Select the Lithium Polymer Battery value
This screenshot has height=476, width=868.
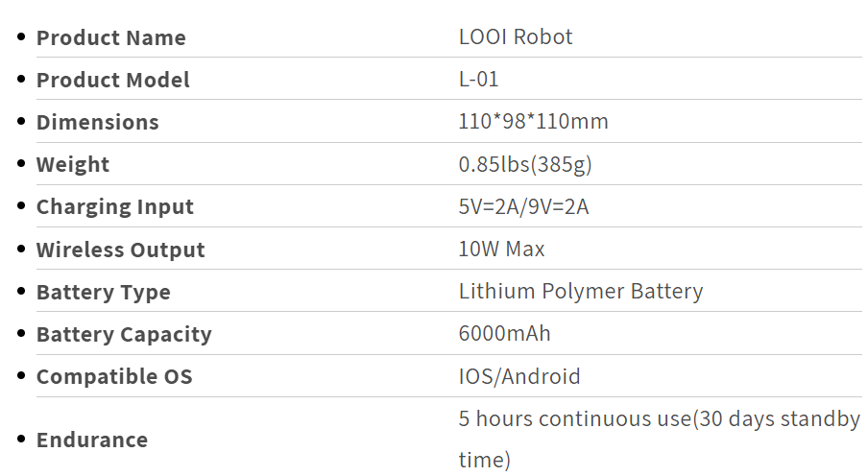click(581, 291)
